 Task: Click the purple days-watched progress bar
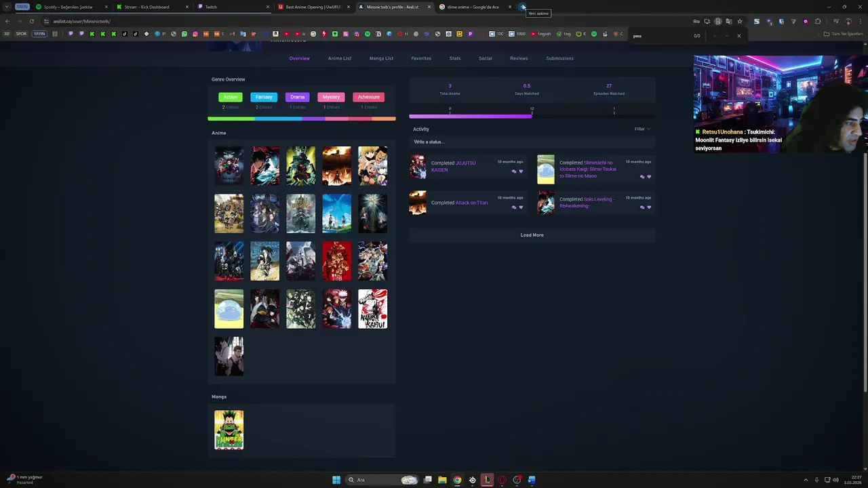(x=471, y=116)
